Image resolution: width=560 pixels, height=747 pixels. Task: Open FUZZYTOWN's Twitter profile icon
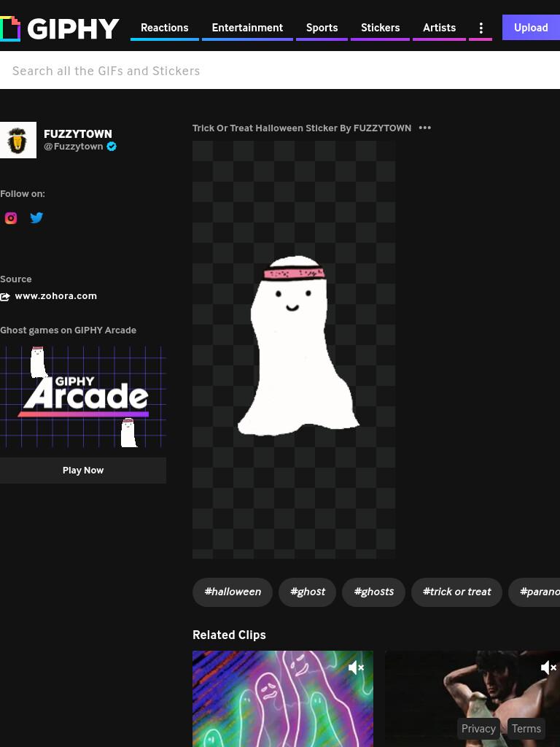pyautogui.click(x=36, y=217)
